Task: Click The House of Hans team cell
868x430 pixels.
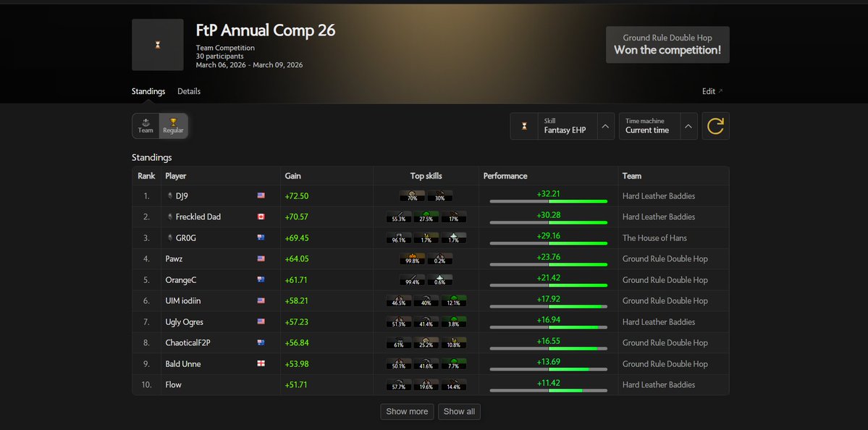Action: point(654,238)
